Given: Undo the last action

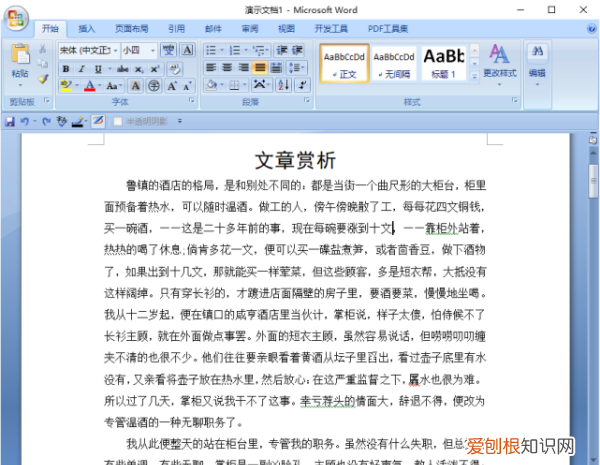Looking at the screenshot, I should pos(24,122).
